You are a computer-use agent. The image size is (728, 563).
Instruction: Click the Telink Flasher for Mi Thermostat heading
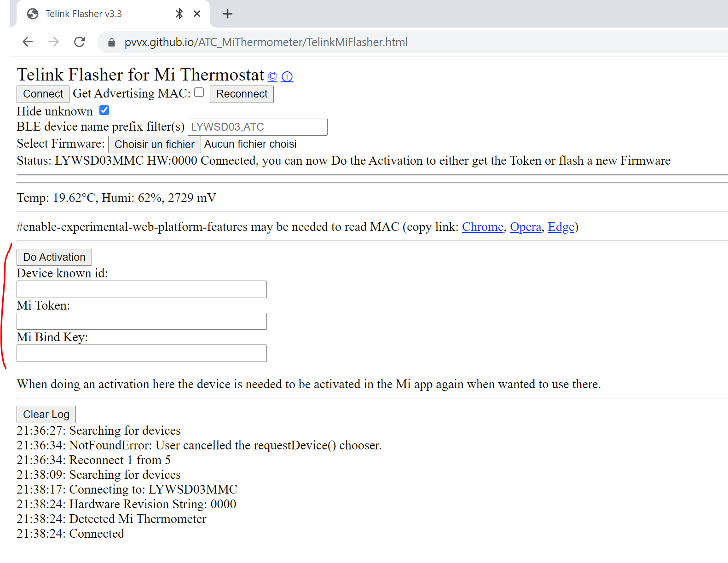[x=141, y=75]
